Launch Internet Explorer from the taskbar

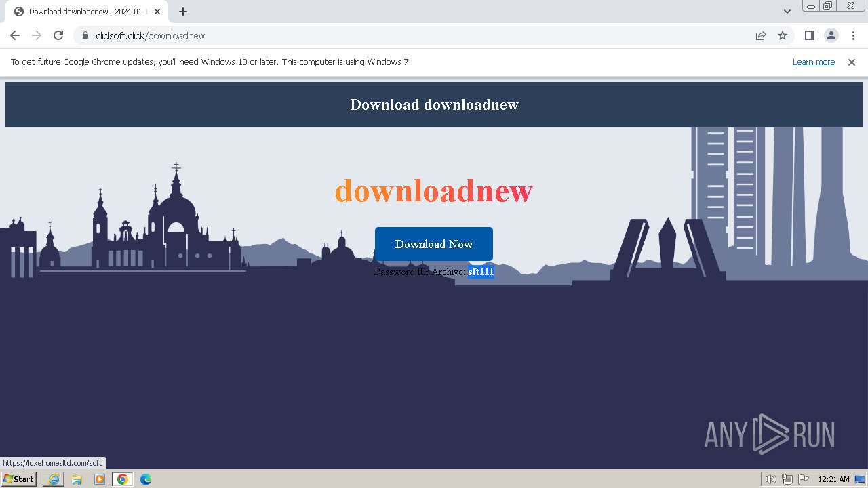[x=54, y=479]
